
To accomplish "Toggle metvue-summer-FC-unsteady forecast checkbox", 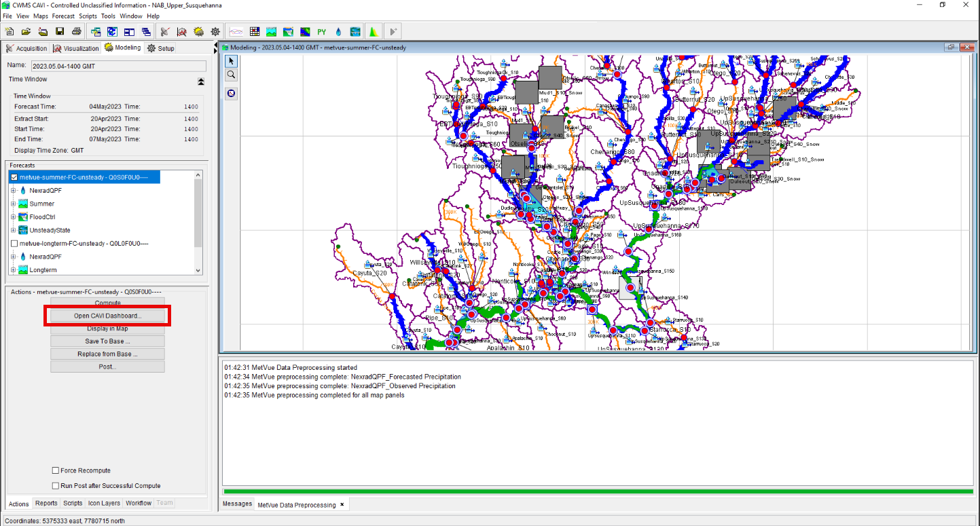I will [14, 177].
